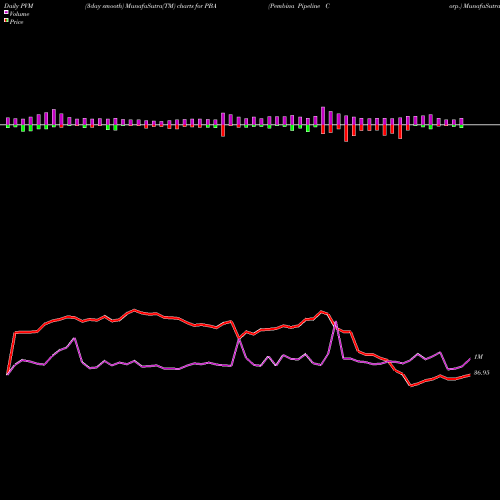Click the Price legend color swatch
500x500 pixels.
6,21
